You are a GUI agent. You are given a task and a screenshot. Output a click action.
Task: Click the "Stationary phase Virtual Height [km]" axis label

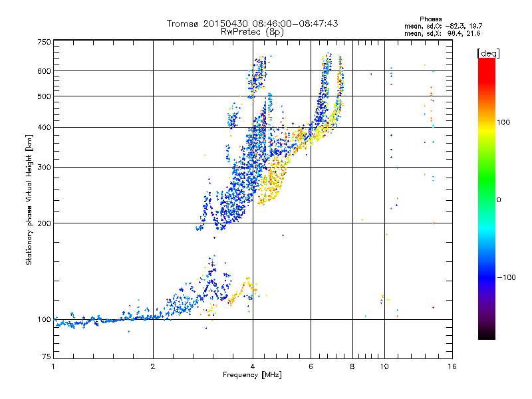click(x=29, y=200)
